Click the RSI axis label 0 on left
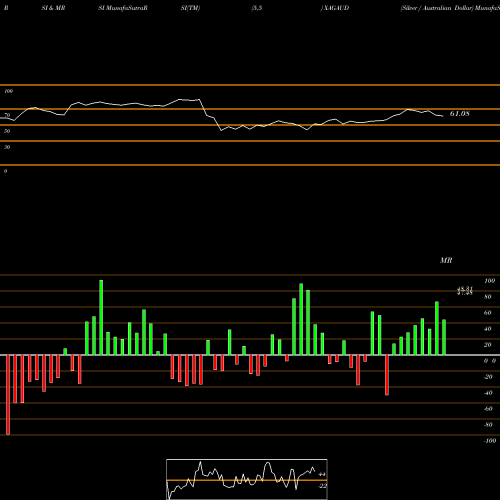 point(5,171)
